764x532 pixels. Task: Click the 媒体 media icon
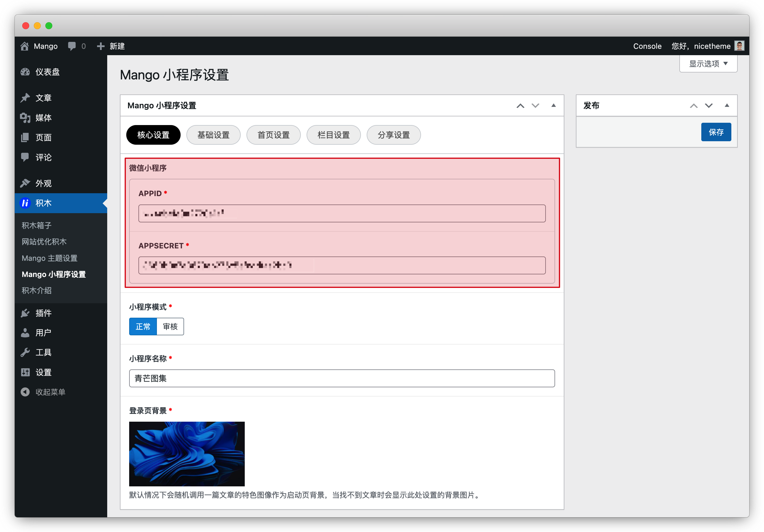point(25,118)
